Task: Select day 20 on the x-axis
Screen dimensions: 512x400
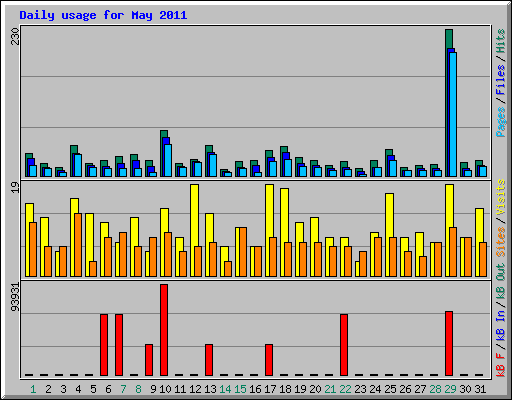Action: point(315,389)
